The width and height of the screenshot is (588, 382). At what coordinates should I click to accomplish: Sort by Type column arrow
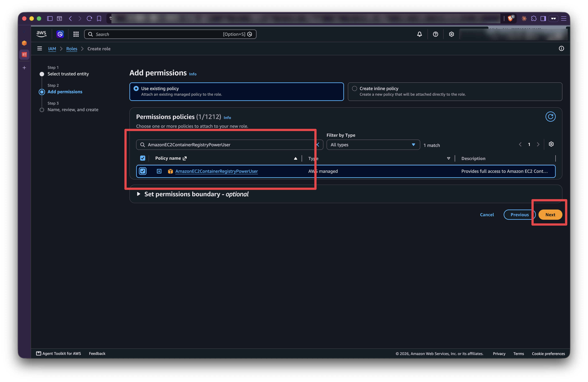[x=448, y=159]
